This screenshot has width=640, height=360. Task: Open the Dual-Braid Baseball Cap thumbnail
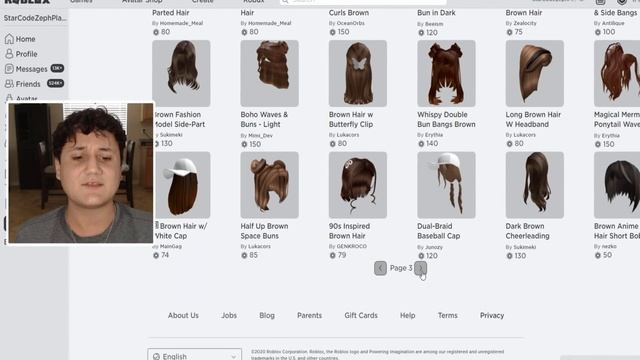(446, 185)
